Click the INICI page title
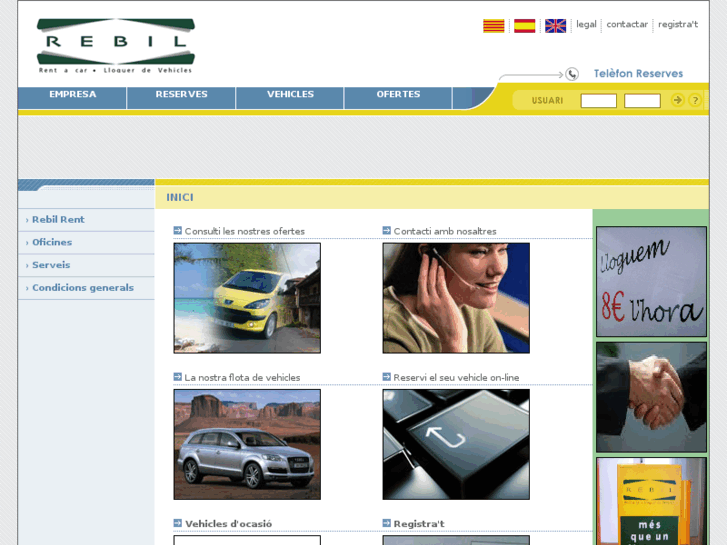727x545 pixels. [180, 198]
